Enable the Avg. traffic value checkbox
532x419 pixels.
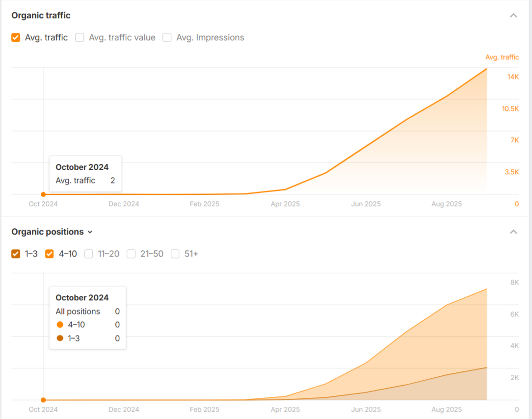[x=80, y=37]
